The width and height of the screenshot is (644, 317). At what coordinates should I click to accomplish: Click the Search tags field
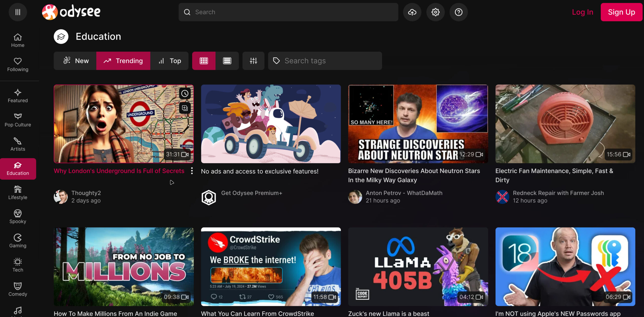(x=325, y=61)
